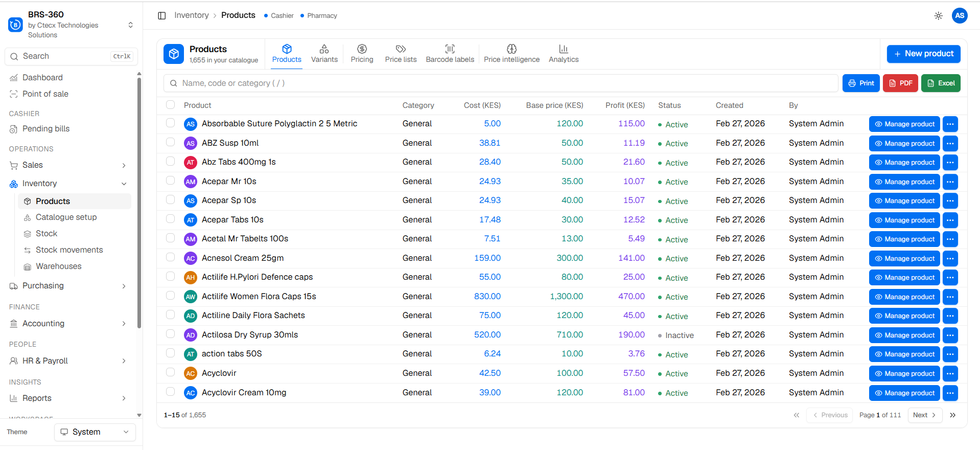
Task: Open more options for Actilosa Dry Syrup
Action: tap(950, 335)
